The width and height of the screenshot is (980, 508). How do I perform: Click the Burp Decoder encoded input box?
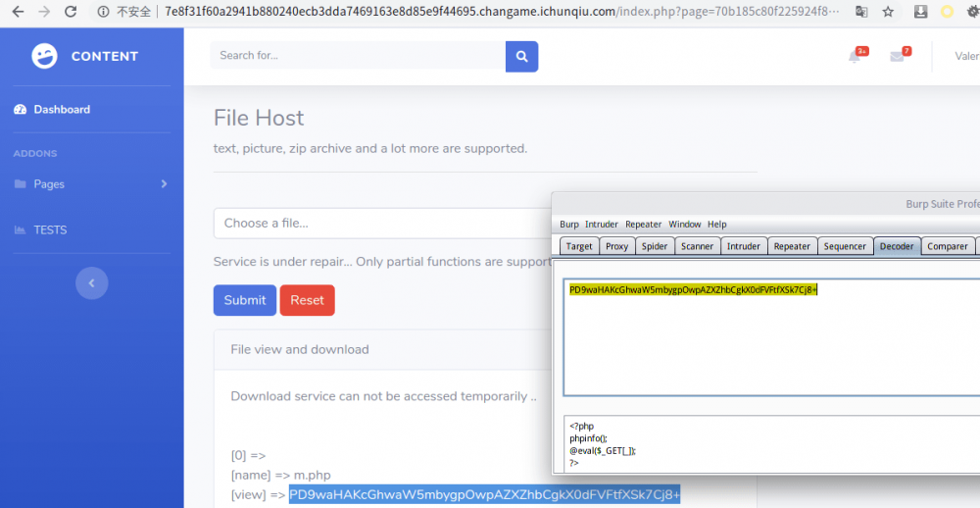(771, 337)
